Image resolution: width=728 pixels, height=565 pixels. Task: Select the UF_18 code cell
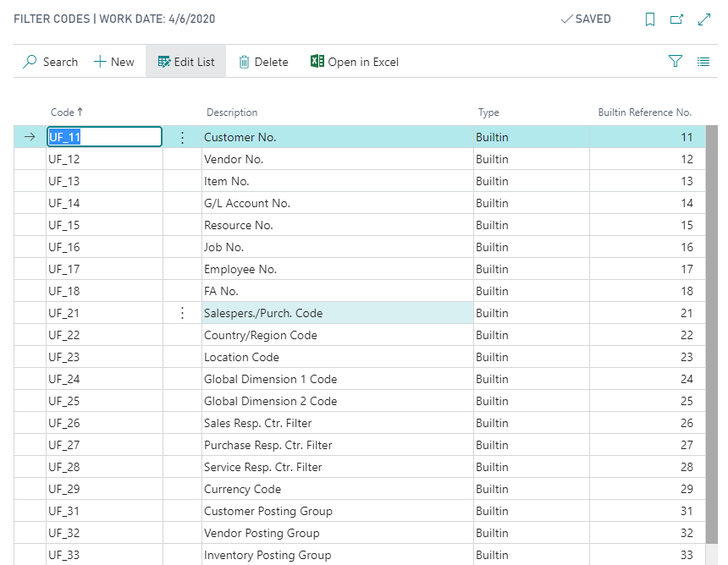coord(104,291)
